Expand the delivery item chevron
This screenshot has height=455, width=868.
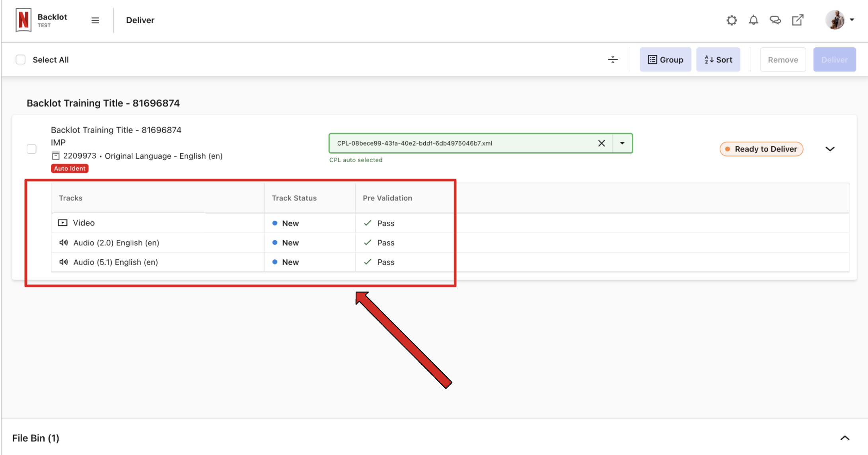(x=831, y=149)
